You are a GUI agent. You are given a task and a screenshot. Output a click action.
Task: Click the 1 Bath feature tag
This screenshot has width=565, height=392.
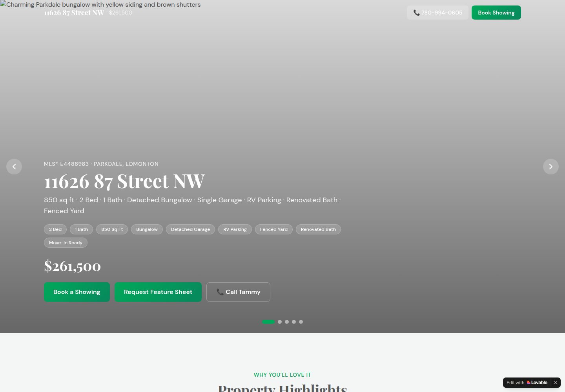coord(81,229)
